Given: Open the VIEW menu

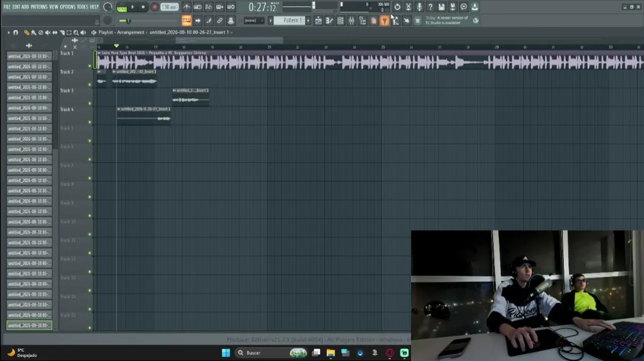Looking at the screenshot, I should tap(53, 7).
